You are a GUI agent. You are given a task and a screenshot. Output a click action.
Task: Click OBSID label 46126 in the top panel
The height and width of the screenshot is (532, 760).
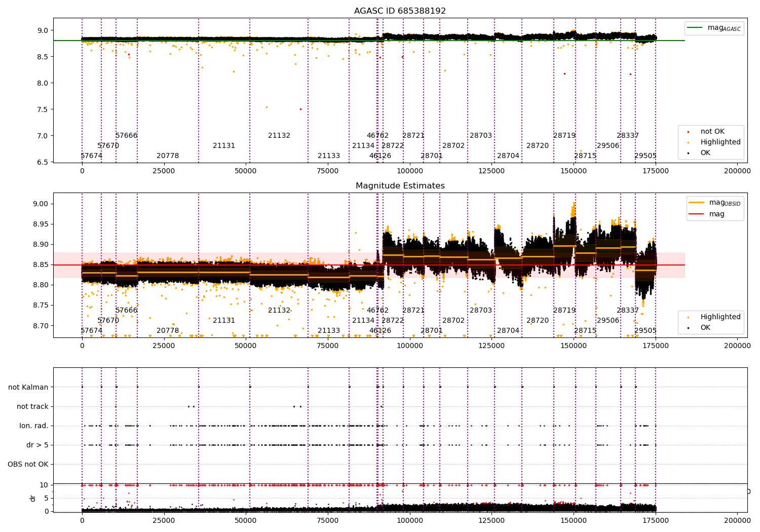[380, 156]
